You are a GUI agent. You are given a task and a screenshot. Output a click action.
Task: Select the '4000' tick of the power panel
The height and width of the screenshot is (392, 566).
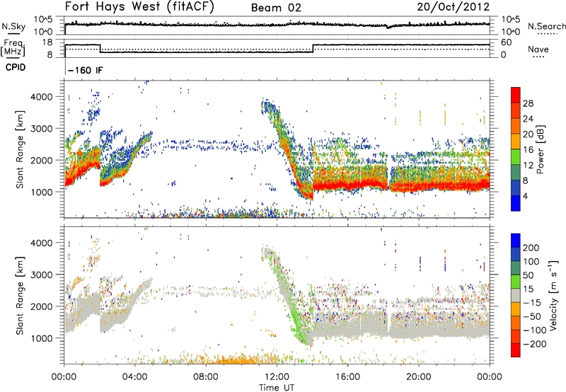point(41,97)
